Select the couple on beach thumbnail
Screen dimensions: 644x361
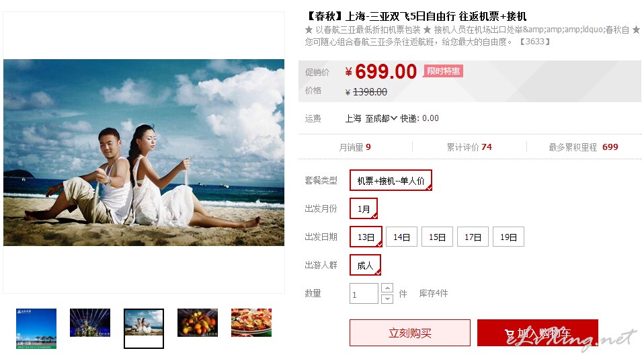tap(144, 329)
